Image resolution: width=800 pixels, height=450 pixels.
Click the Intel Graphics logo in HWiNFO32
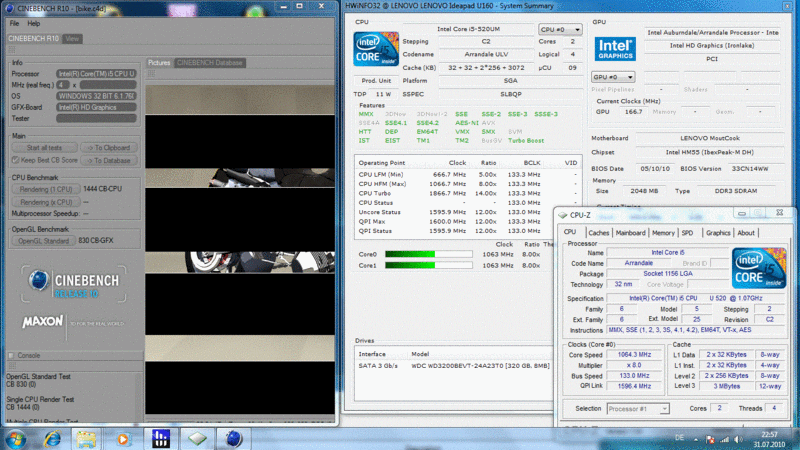pos(615,49)
